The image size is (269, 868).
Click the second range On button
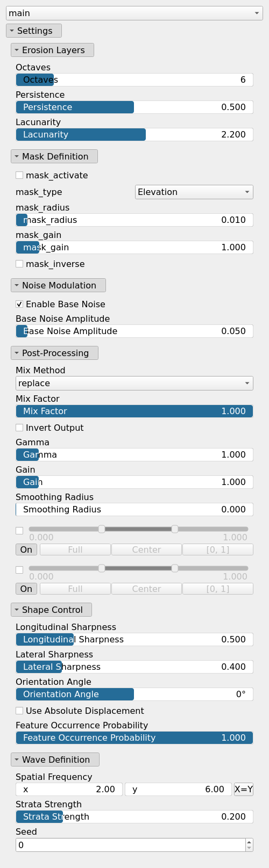point(26,589)
